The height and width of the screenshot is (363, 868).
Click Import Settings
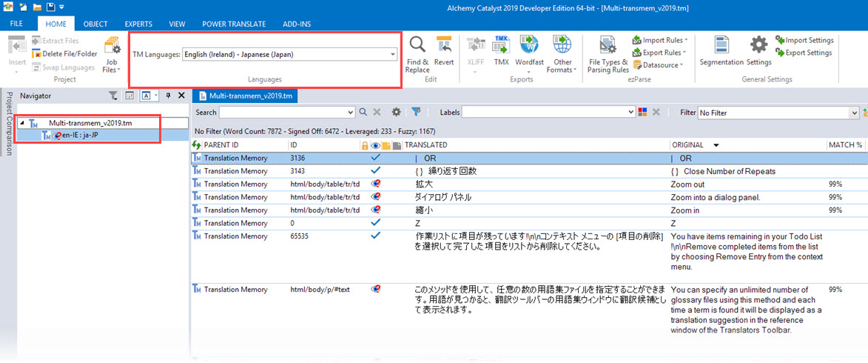804,40
